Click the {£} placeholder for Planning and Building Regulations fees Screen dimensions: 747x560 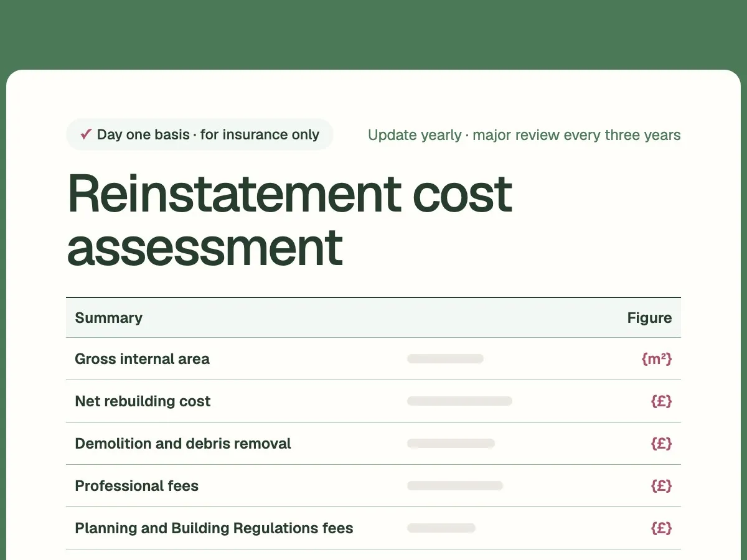[x=661, y=528]
